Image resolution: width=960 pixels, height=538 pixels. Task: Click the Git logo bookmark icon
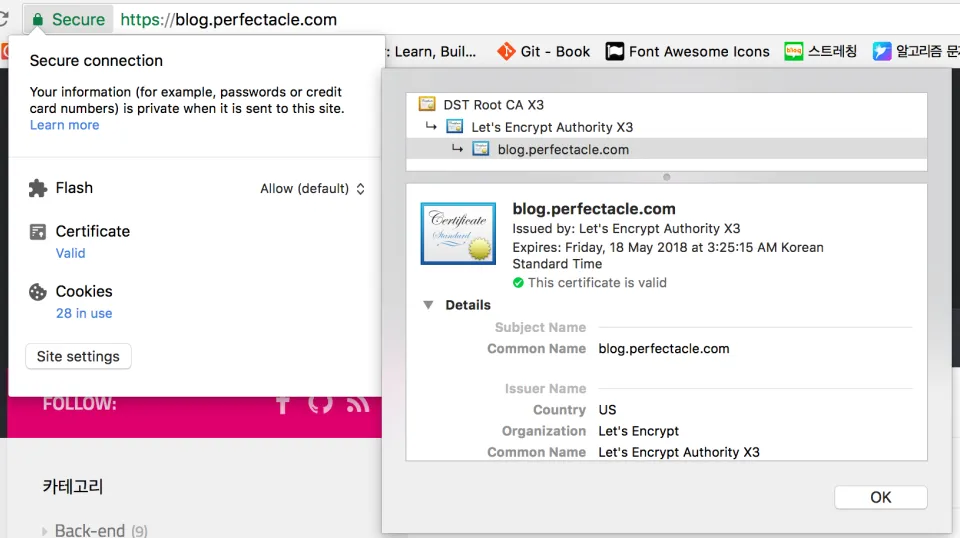pyautogui.click(x=506, y=51)
